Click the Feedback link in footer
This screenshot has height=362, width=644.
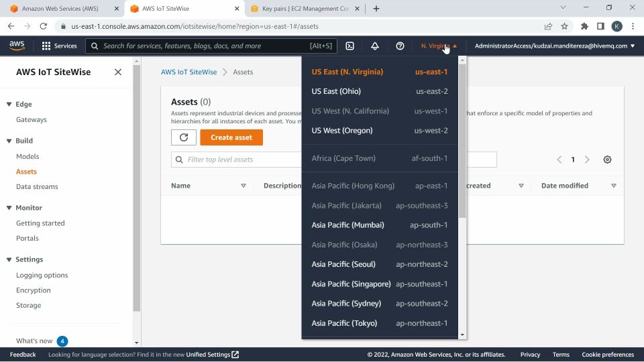coord(23,355)
